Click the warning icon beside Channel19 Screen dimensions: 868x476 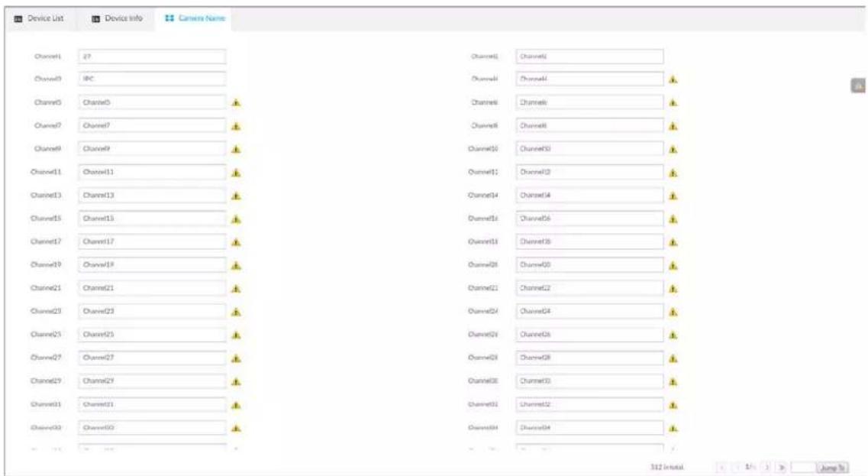point(237,266)
